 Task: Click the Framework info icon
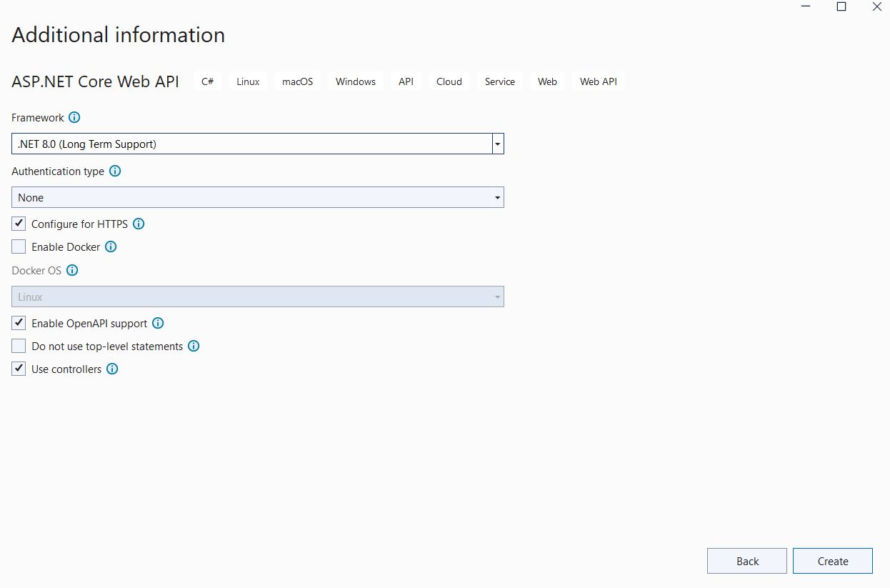[x=74, y=118]
